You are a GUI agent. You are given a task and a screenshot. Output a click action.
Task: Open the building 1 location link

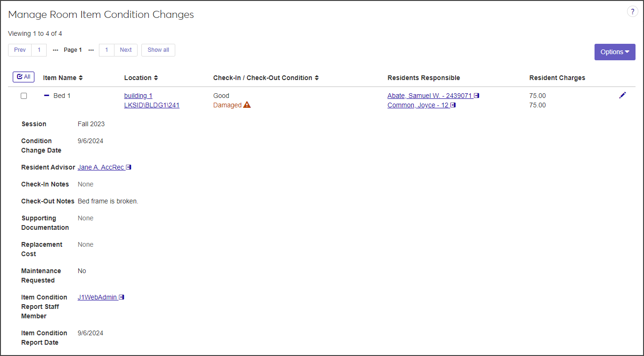138,96
